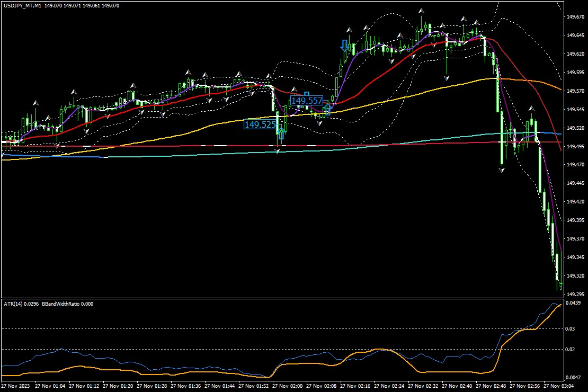The image size is (588, 392).
Task: Click the 27 Nov 02:48 time label
Action: click(x=491, y=386)
